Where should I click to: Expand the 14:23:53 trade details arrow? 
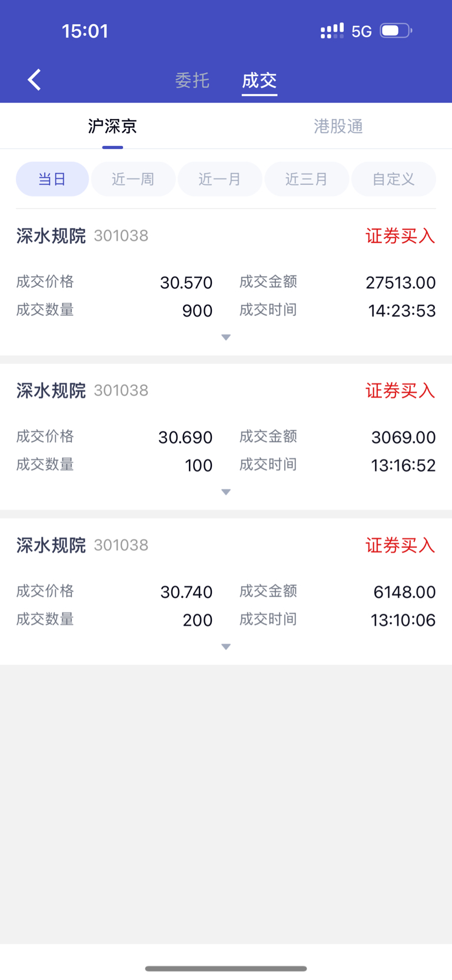226,337
